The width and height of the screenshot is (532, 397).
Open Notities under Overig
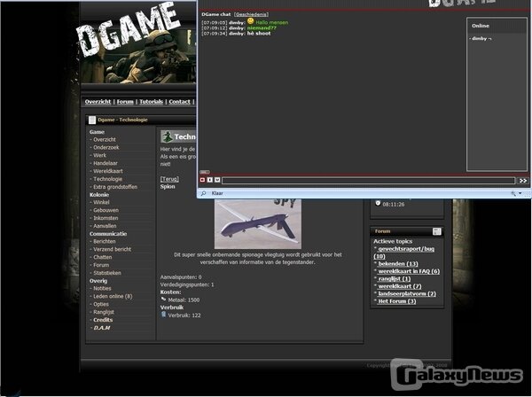click(102, 289)
